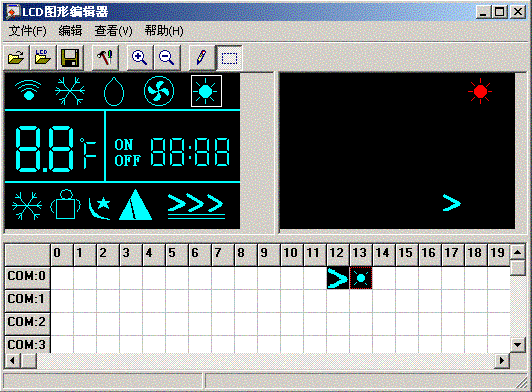This screenshot has height=392, width=532.
Task: Click the COM:1 row header
Action: pos(27,300)
